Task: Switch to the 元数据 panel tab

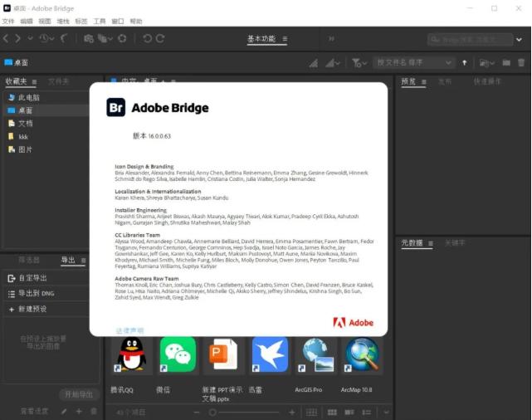Action: point(412,242)
